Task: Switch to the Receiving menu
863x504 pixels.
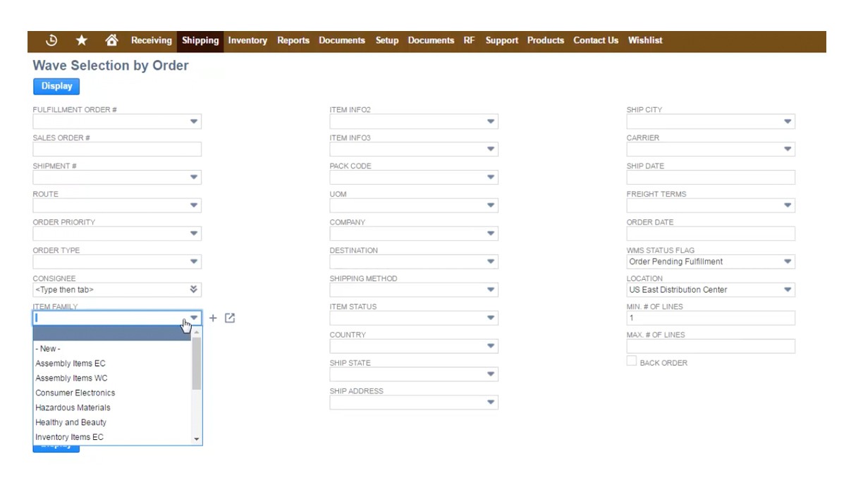Action: (151, 40)
